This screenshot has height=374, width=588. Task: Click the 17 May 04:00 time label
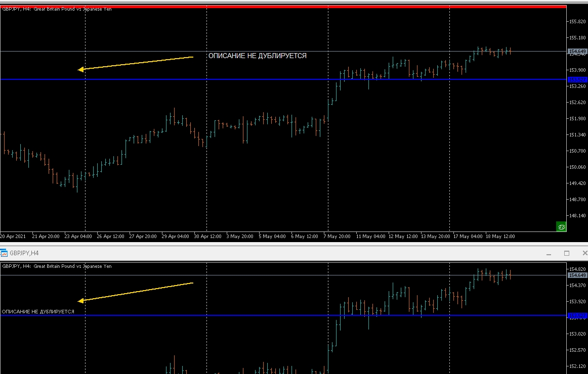click(468, 236)
